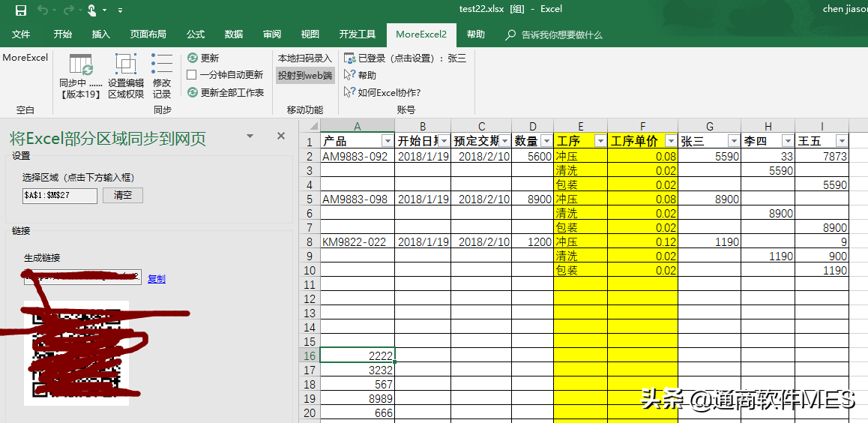Image resolution: width=868 pixels, height=423 pixels.
Task: Select cell with value 2222
Action: tap(358, 355)
